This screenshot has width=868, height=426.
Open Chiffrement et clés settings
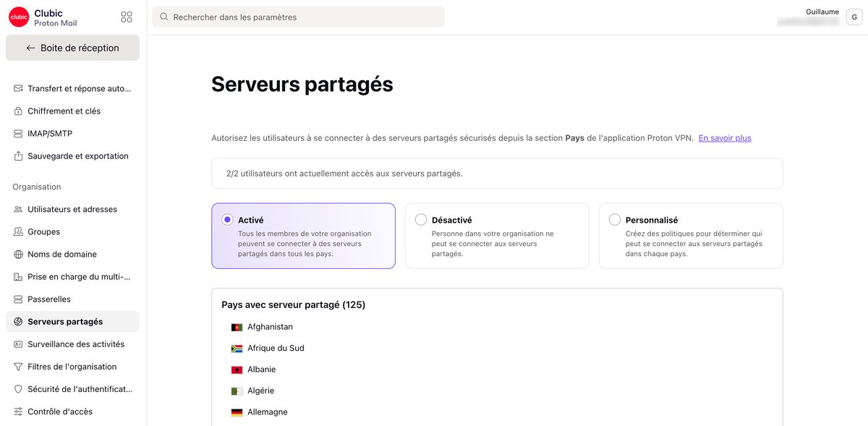coord(72,111)
